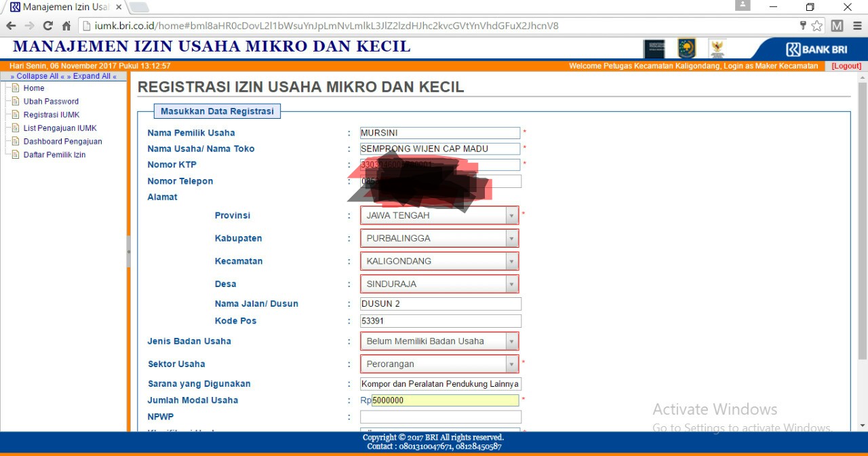Open the Kabupaten dropdown showing PURBALINGGA
The width and height of the screenshot is (868, 456).
439,238
